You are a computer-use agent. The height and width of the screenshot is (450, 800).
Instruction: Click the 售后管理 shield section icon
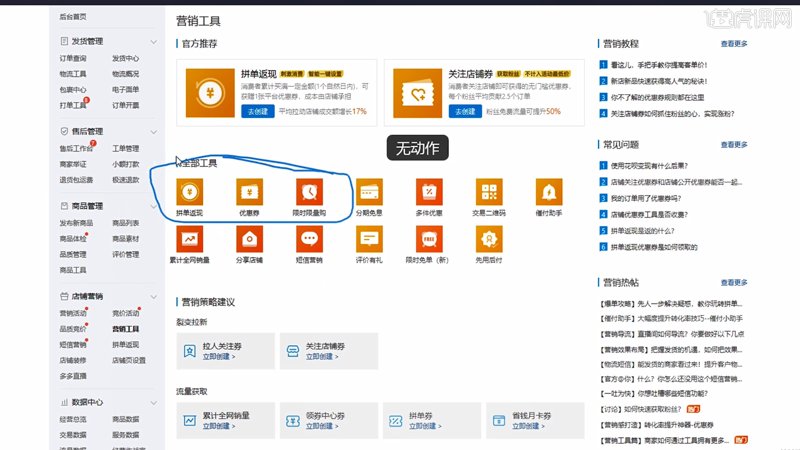[64, 131]
